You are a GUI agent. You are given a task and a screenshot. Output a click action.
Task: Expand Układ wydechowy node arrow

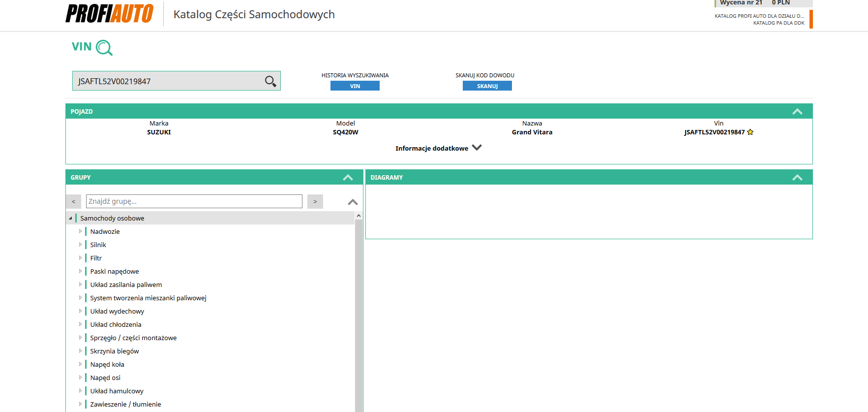[80, 311]
